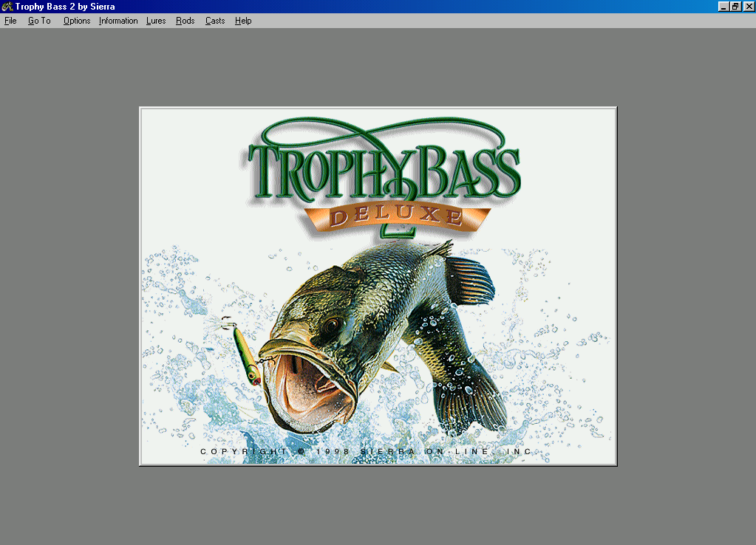The image size is (756, 545).
Task: Open the Help menu
Action: click(243, 21)
